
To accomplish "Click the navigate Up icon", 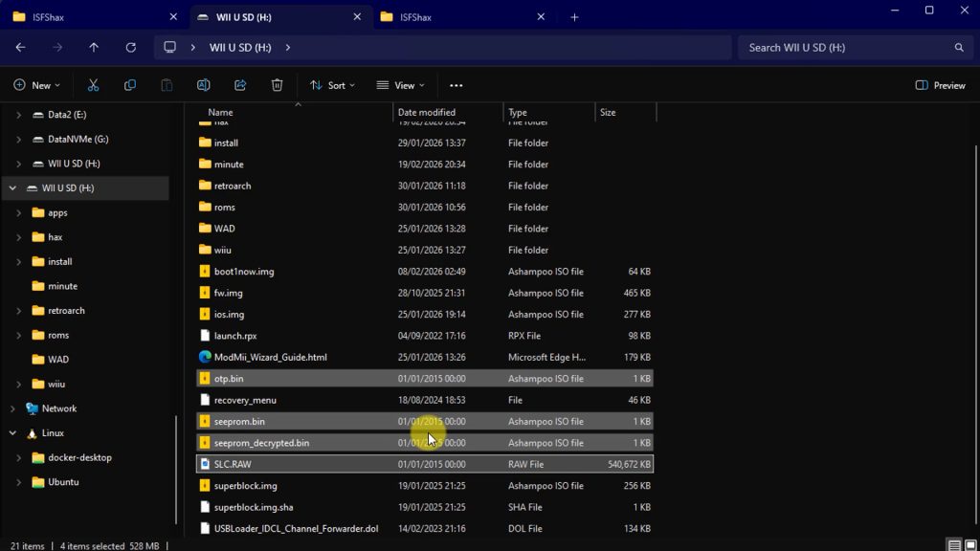I will pyautogui.click(x=94, y=46).
